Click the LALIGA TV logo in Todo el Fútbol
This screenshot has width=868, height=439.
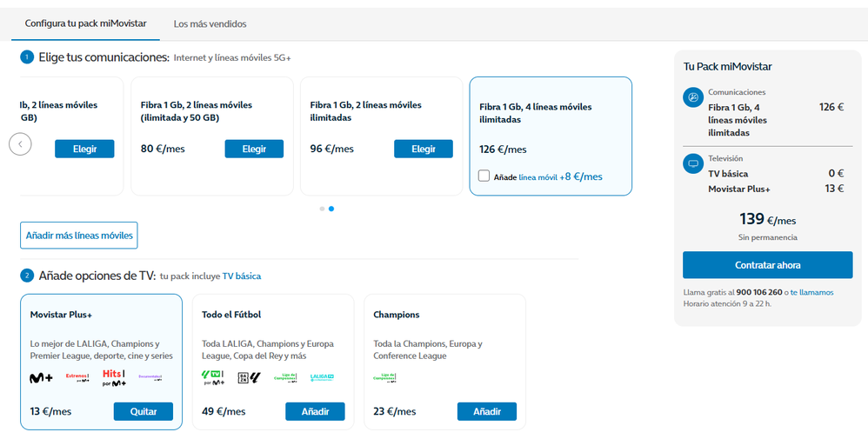[323, 377]
